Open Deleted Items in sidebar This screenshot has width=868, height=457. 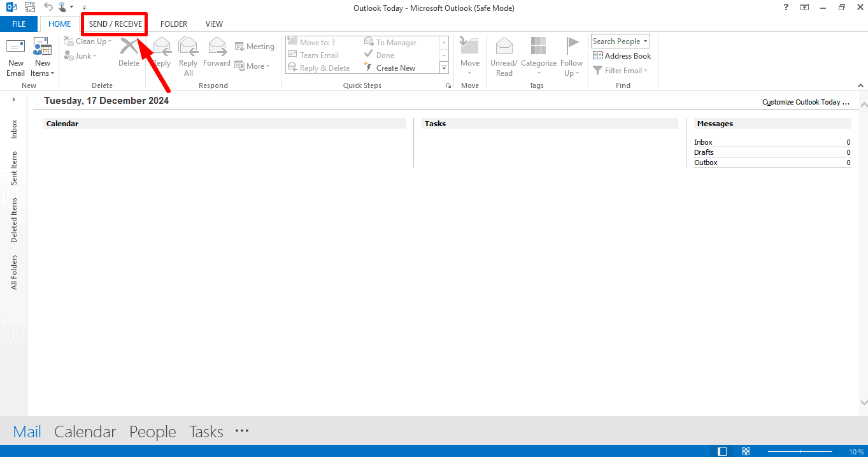tap(14, 220)
